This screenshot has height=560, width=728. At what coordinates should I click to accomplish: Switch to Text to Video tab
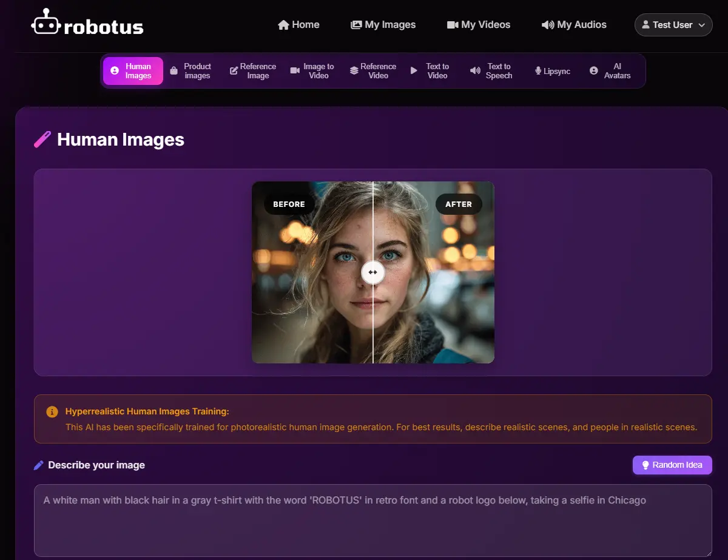coord(430,71)
